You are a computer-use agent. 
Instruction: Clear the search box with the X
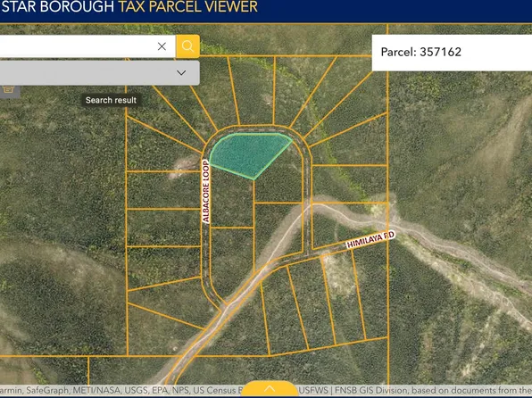pos(162,46)
